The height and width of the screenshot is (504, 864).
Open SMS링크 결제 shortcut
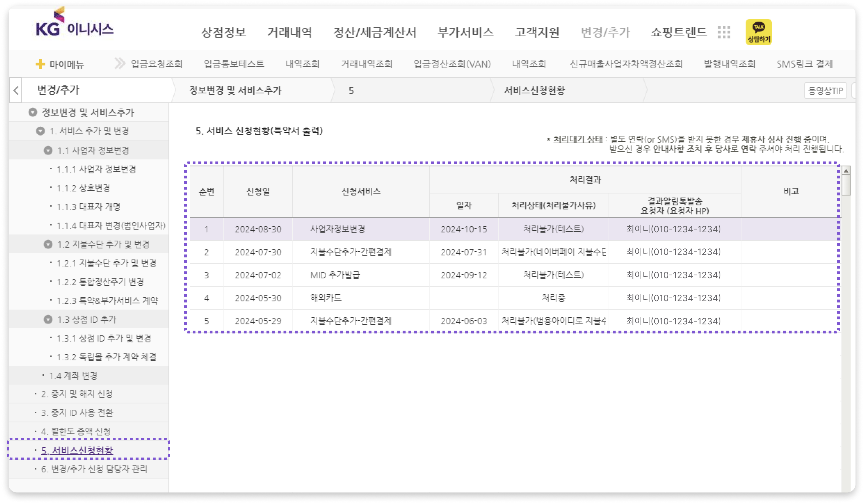(x=804, y=64)
